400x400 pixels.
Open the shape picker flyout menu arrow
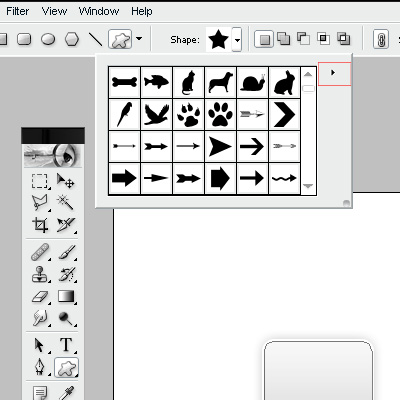click(x=334, y=74)
